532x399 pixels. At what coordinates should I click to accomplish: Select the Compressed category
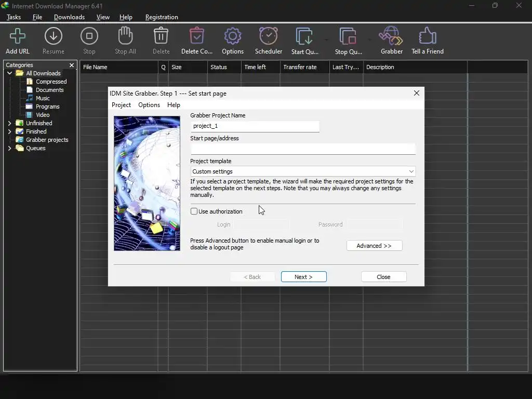tap(51, 82)
